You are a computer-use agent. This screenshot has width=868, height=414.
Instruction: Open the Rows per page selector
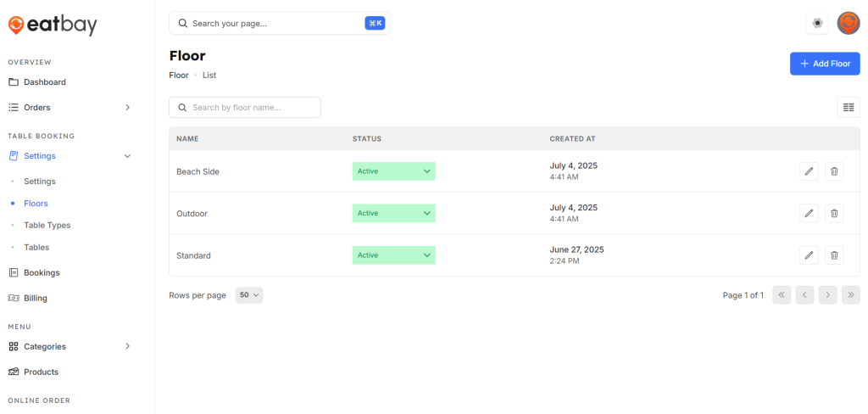click(249, 295)
